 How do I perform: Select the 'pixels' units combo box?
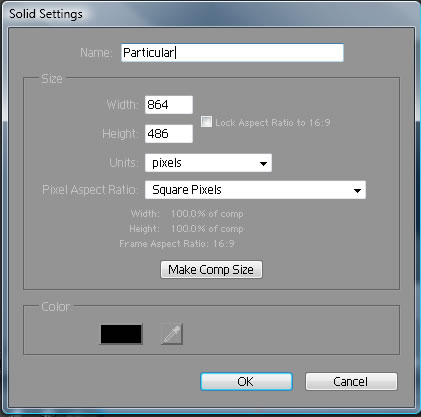tap(208, 163)
